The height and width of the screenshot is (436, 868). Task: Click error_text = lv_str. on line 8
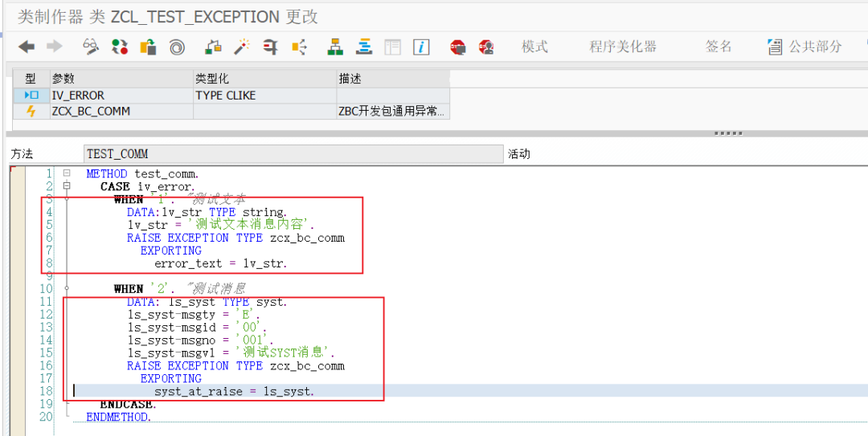[x=221, y=263]
